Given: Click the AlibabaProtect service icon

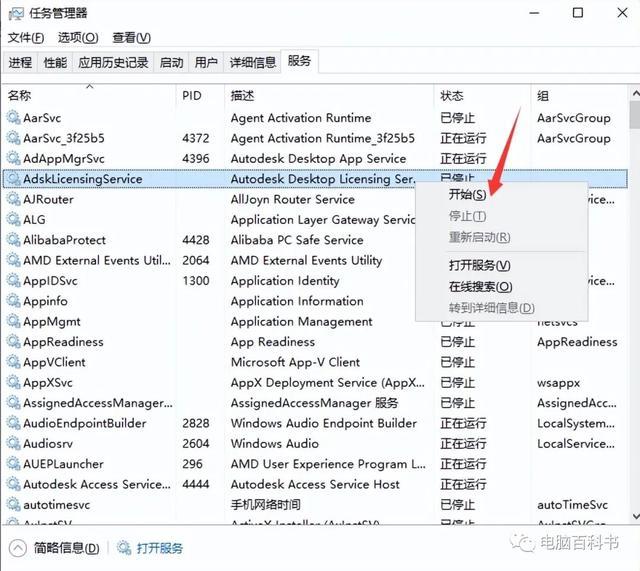Looking at the screenshot, I should pos(13,240).
